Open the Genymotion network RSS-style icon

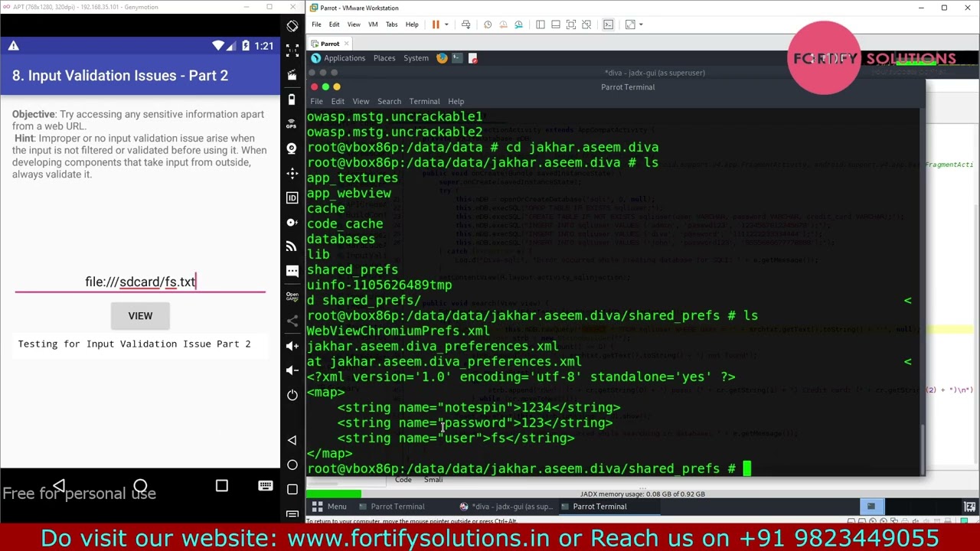coord(292,246)
